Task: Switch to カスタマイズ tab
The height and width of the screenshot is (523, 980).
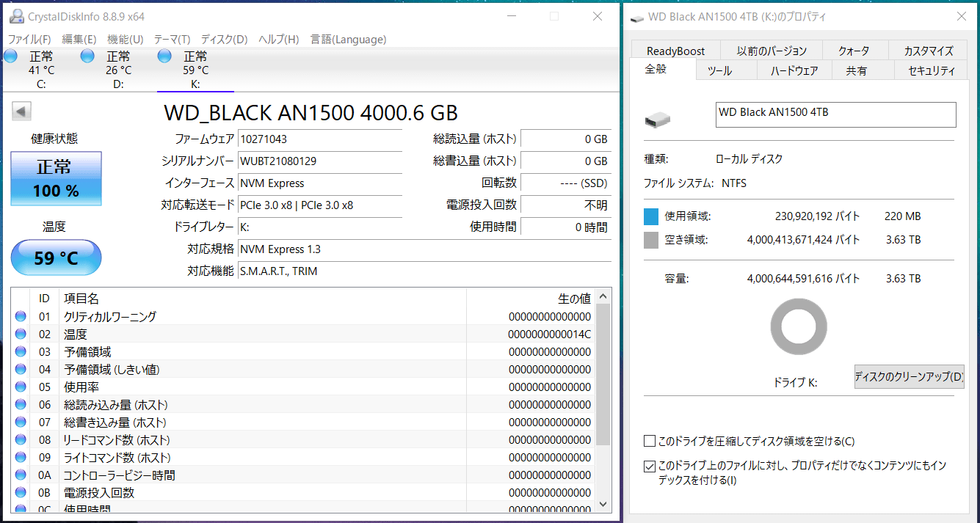Action: 929,51
